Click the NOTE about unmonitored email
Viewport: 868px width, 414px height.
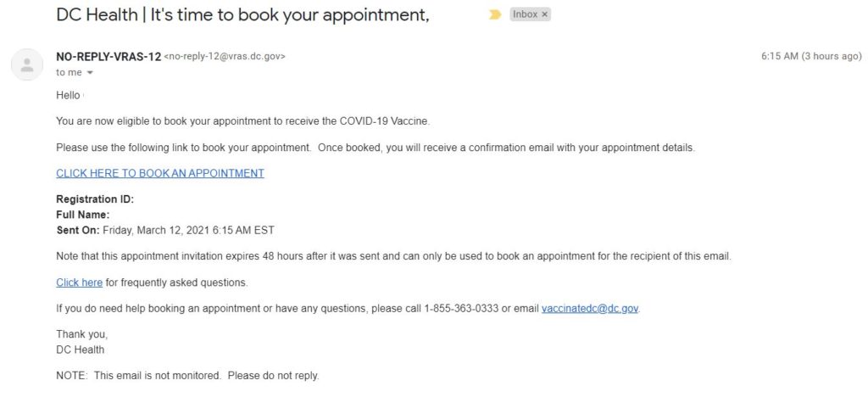click(x=187, y=375)
